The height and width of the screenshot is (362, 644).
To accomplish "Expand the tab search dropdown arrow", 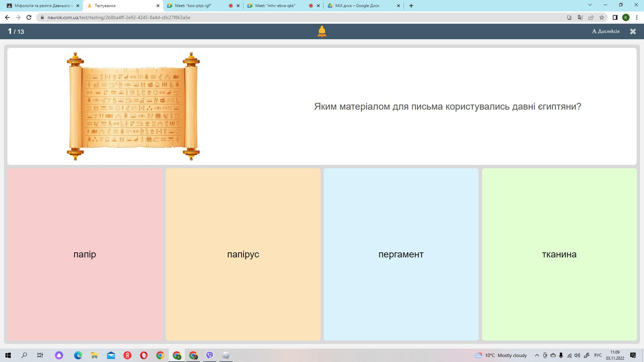I will 590,5.
